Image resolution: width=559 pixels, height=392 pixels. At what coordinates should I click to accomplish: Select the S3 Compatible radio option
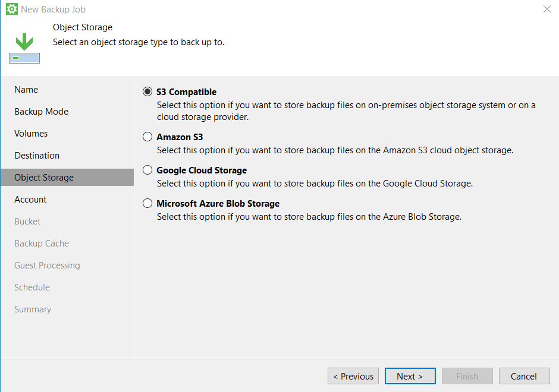coord(147,92)
